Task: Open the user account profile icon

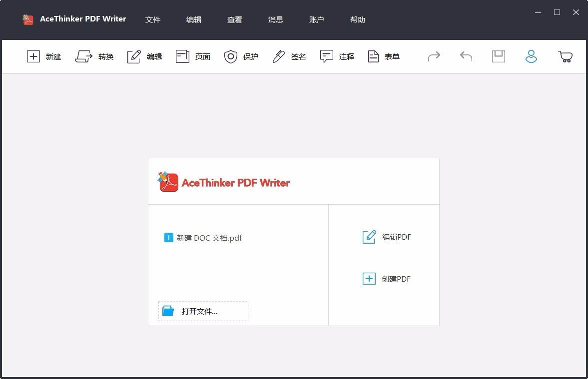Action: (531, 56)
